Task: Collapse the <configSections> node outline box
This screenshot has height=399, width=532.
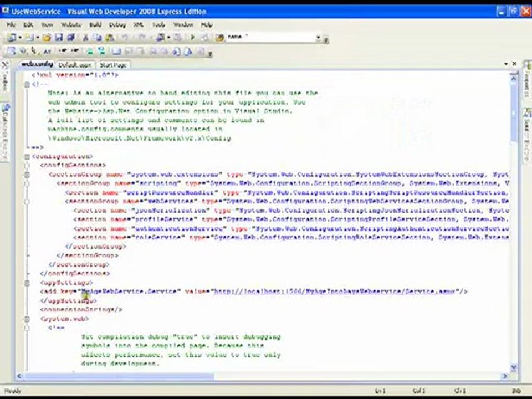Action: [x=27, y=166]
